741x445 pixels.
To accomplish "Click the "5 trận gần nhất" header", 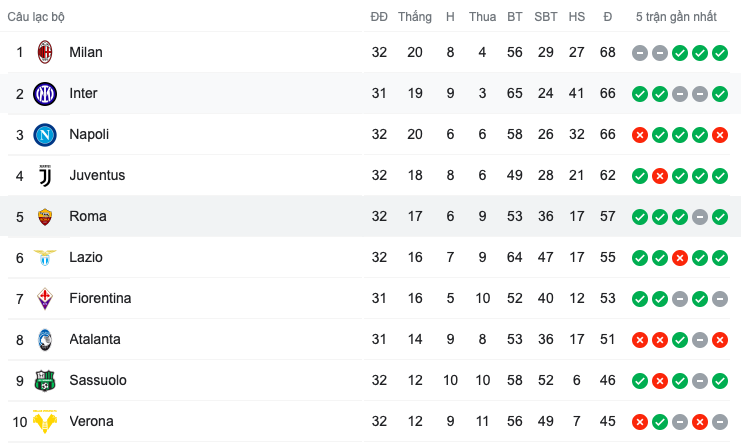I will [x=676, y=17].
